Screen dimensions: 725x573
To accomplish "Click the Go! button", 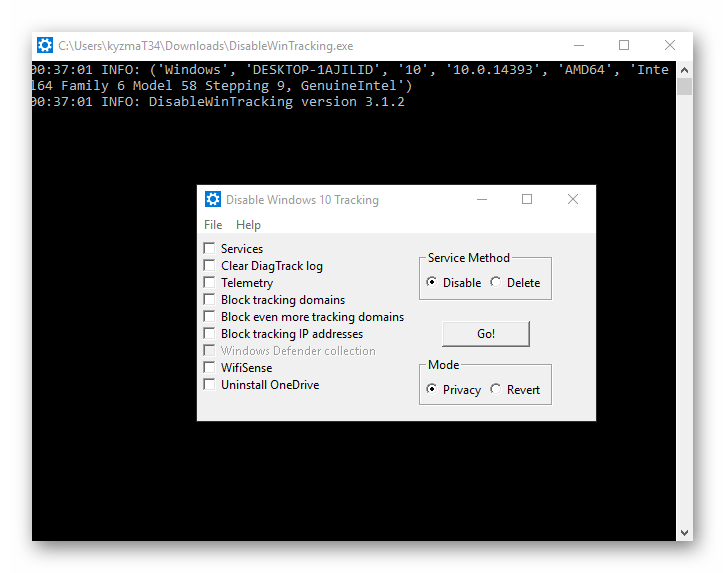I will point(486,333).
